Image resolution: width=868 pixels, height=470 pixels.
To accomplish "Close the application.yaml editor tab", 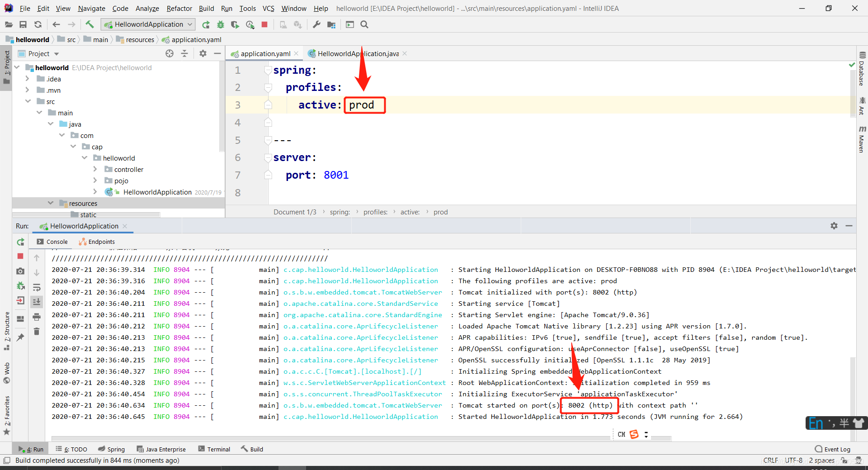I will (296, 53).
